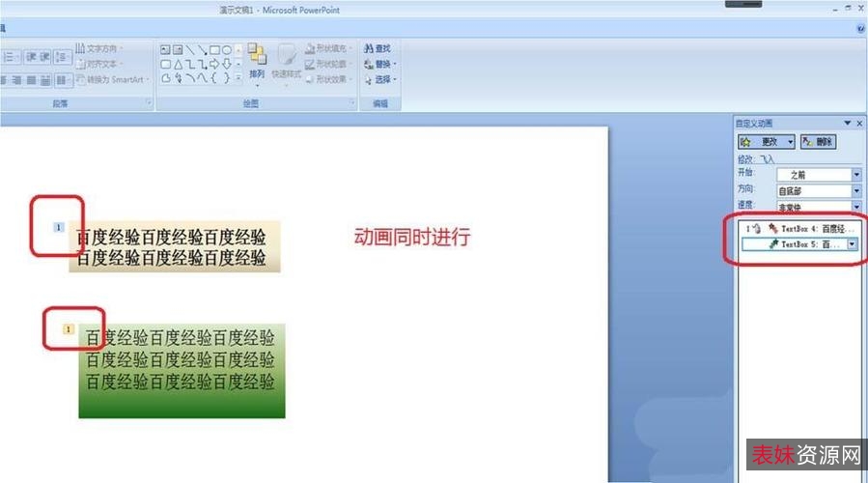Insert the Left Brace shape
This screenshot has width=868, height=483.
214,78
